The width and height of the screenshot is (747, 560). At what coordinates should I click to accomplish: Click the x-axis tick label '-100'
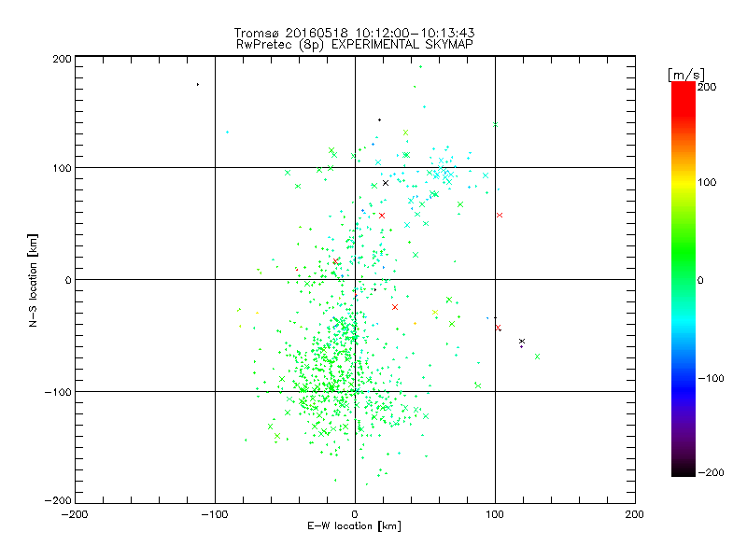pyautogui.click(x=215, y=514)
